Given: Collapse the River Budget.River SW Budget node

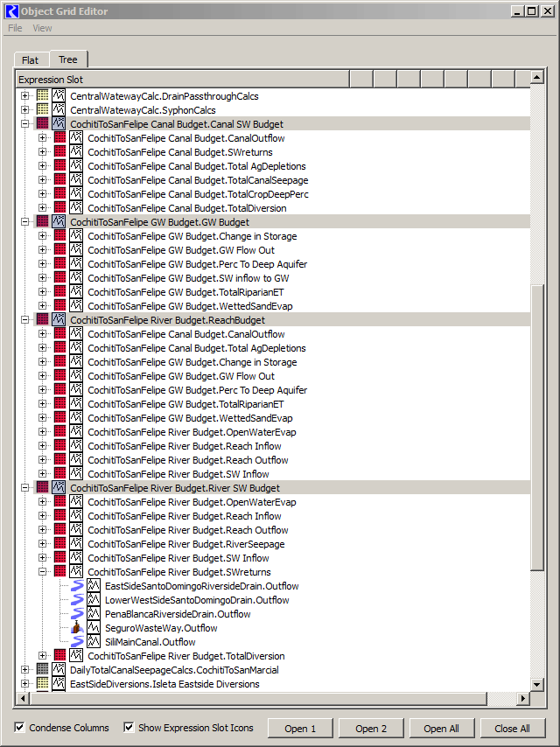Looking at the screenshot, I should click(x=24, y=488).
